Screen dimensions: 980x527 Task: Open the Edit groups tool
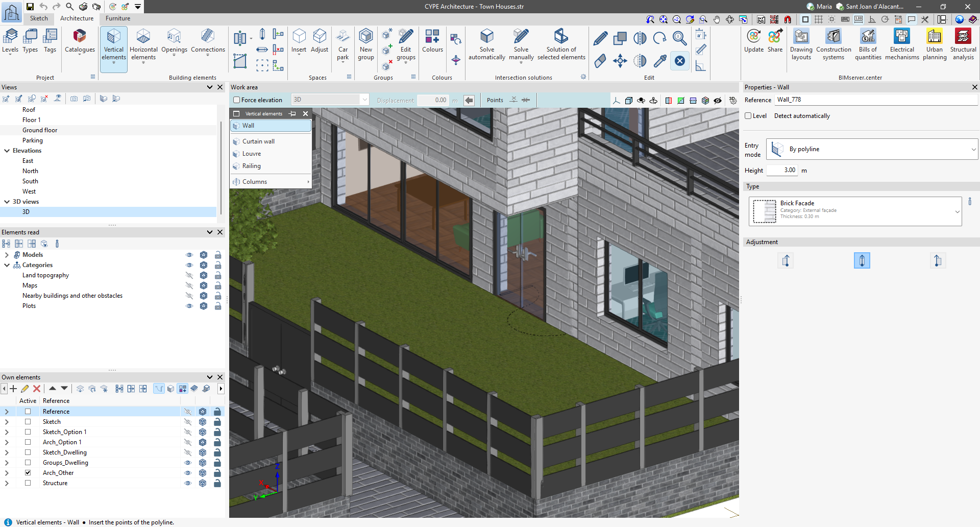[x=406, y=45]
